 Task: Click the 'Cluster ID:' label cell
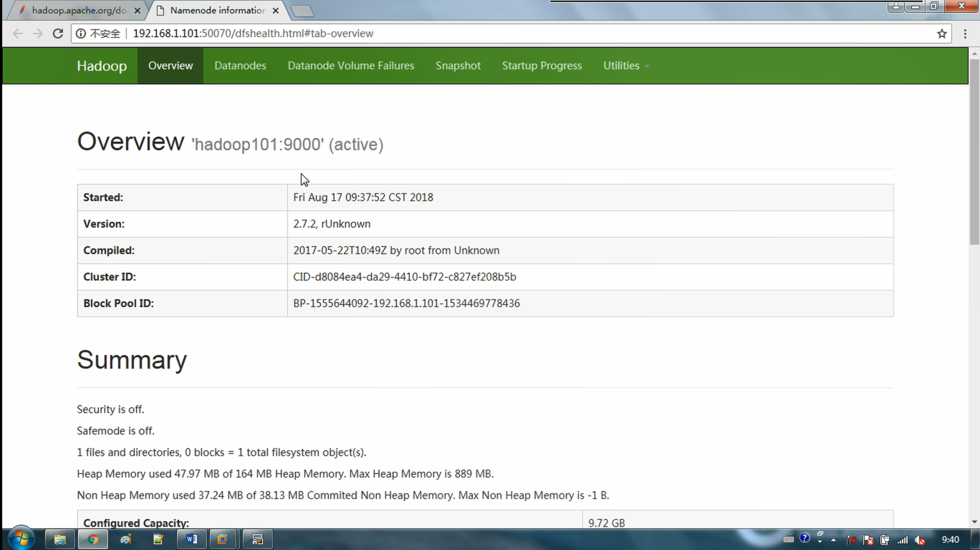coord(182,277)
